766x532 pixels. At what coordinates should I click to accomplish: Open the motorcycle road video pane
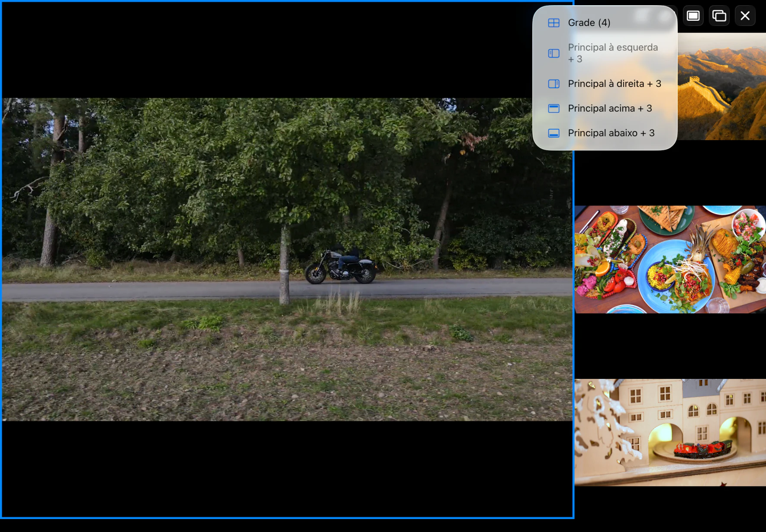tap(287, 260)
